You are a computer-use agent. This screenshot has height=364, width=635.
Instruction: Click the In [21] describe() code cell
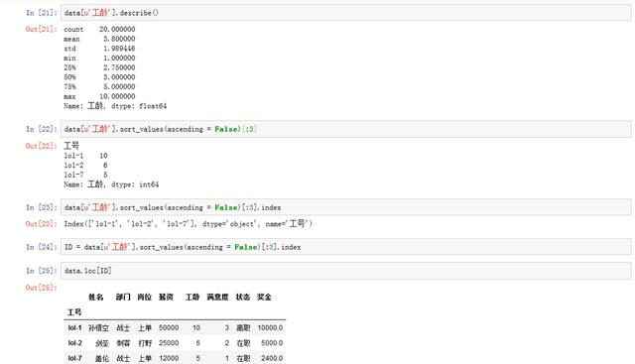point(345,13)
